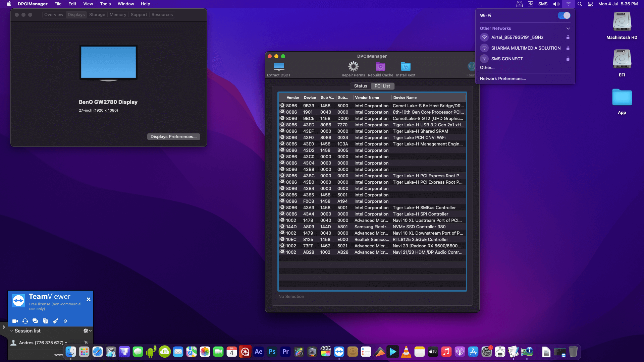Open the Trash in the dock
The image size is (644, 362).
[x=573, y=352]
